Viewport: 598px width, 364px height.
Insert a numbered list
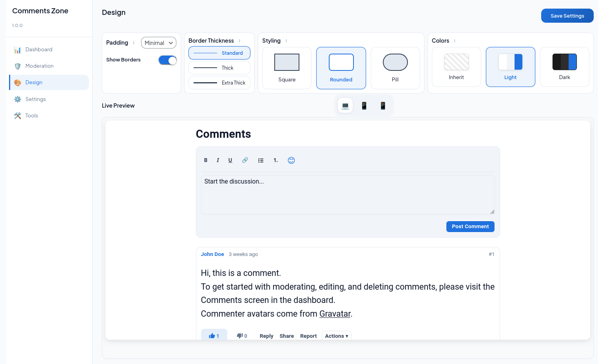[276, 160]
